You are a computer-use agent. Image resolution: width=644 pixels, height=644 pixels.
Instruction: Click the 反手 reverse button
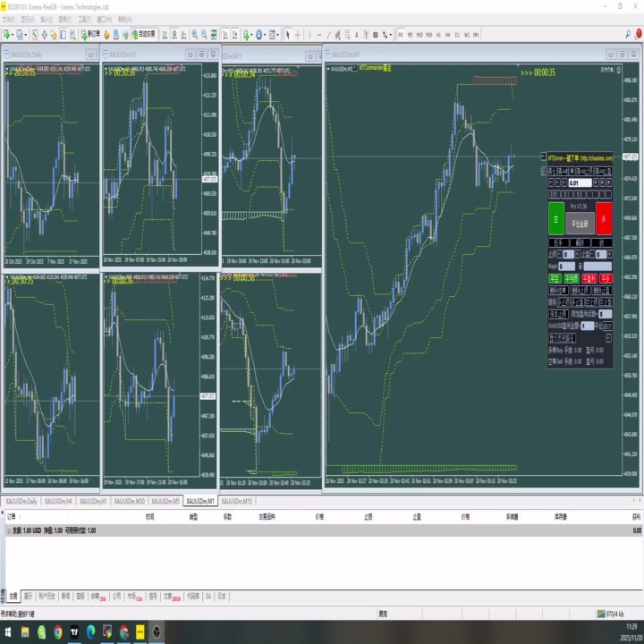(558, 242)
